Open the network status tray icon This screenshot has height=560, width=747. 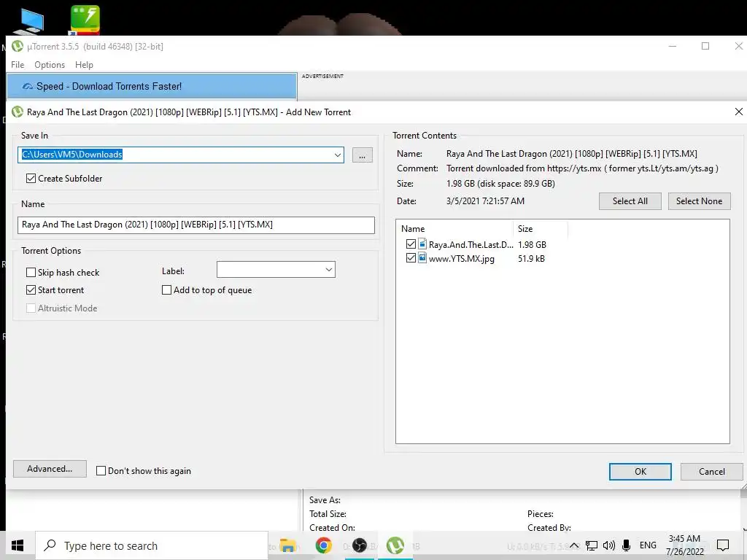pyautogui.click(x=592, y=545)
